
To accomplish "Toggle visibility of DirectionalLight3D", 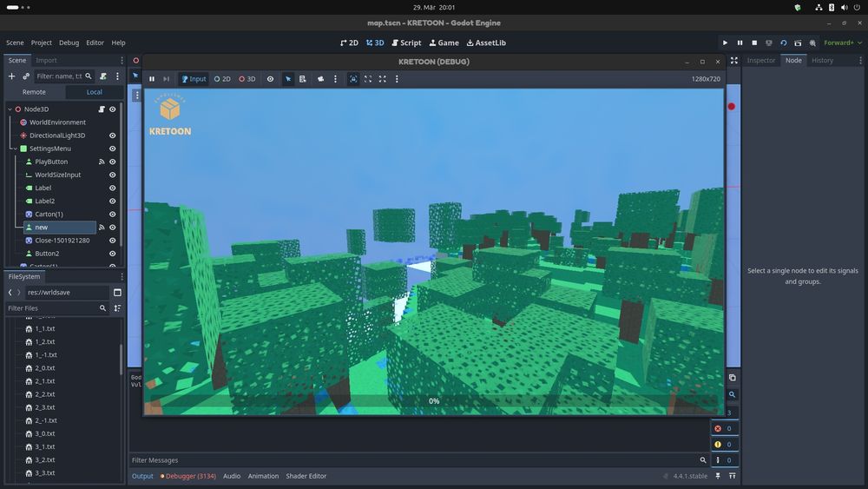I will point(112,135).
